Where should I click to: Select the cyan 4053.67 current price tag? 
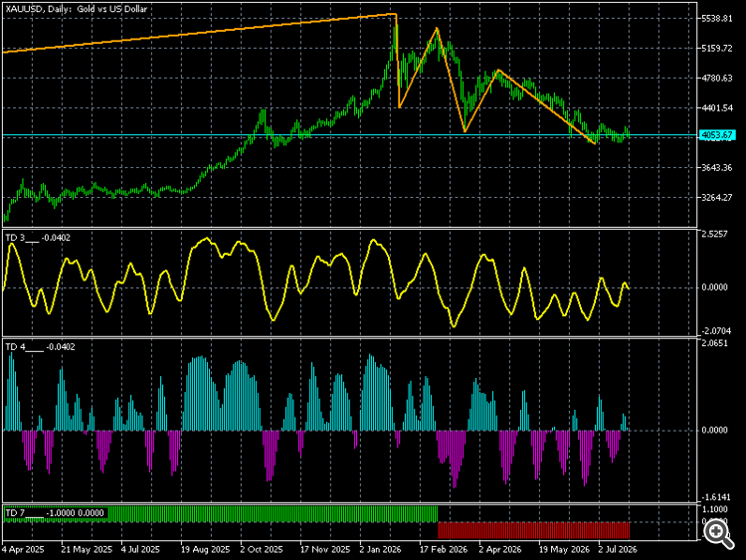[717, 135]
